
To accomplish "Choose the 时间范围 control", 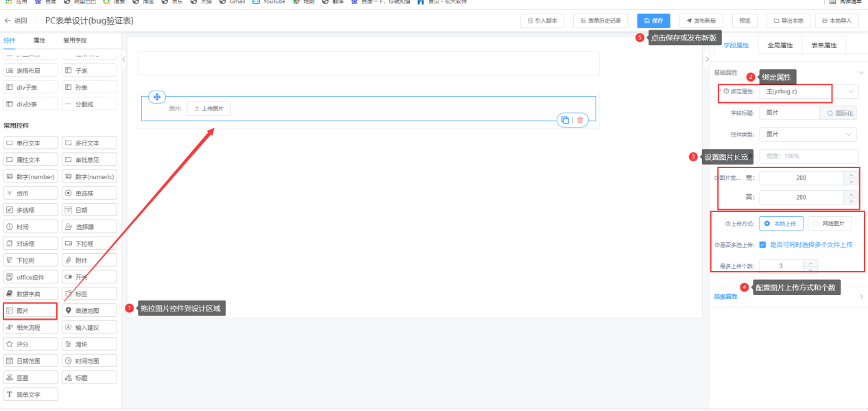I will (x=89, y=361).
